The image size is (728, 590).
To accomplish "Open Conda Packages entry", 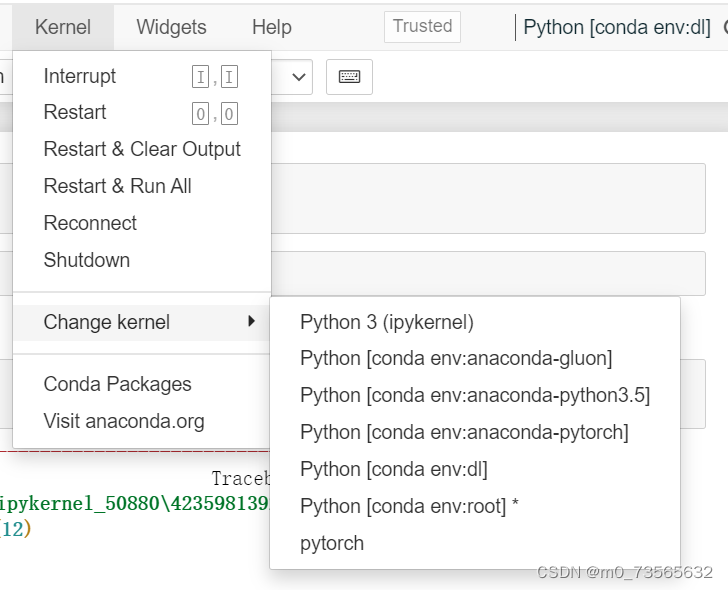I will point(118,384).
